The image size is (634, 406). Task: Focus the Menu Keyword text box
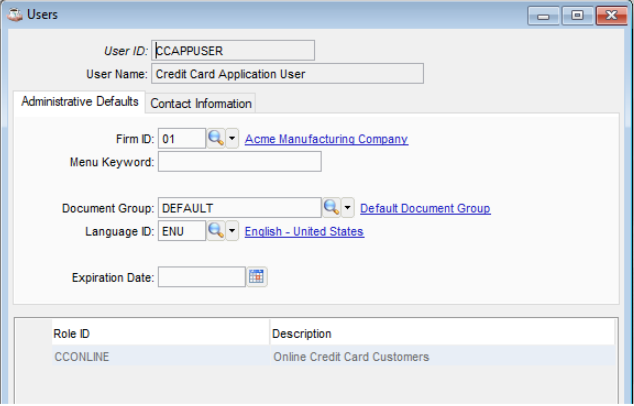coord(239,162)
